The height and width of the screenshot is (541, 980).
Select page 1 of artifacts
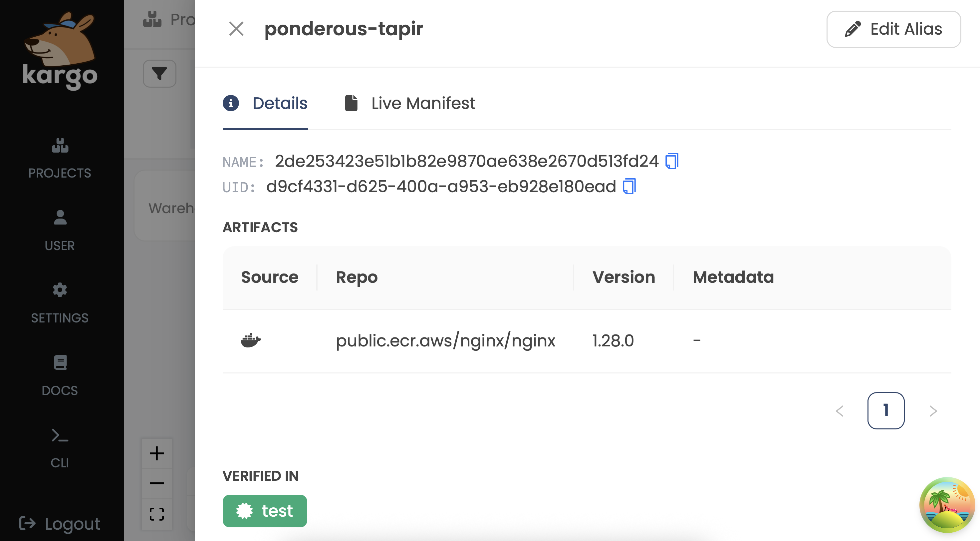tap(886, 411)
